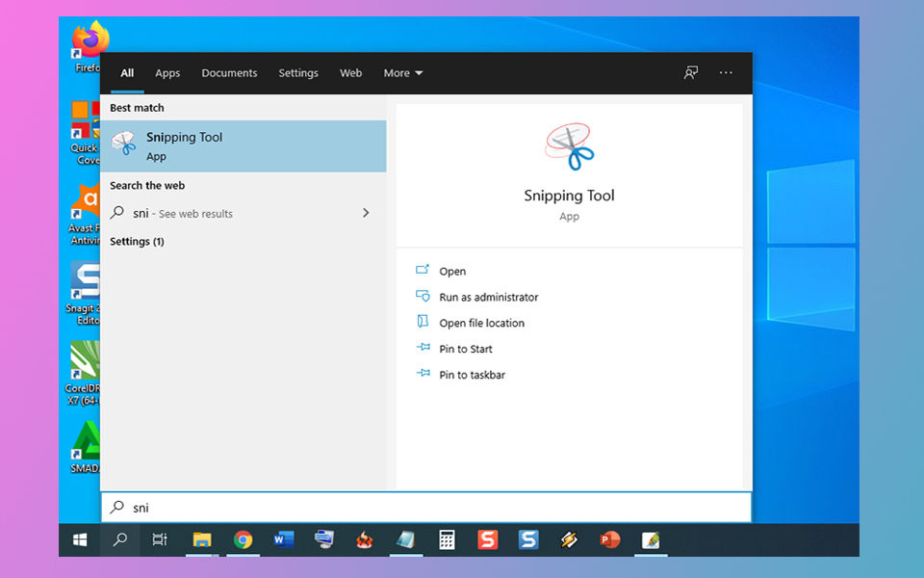Launch Google Chrome from the taskbar
924x578 pixels.
[x=243, y=539]
